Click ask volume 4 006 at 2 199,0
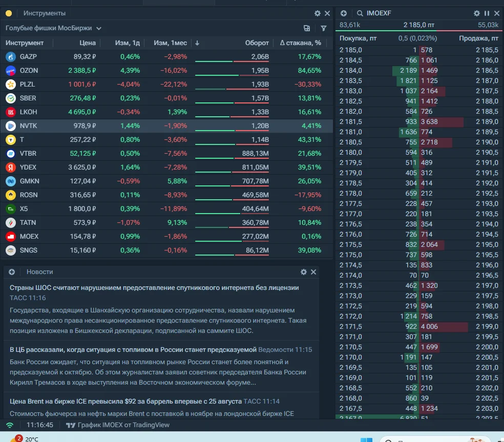The width and height of the screenshot is (504, 442). pyautogui.click(x=429, y=327)
